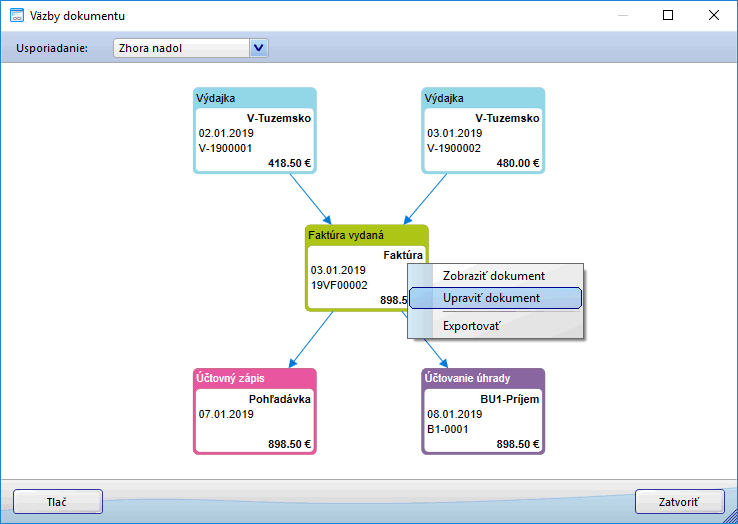Click amount 480.00 € on second Výdajka

tap(518, 163)
